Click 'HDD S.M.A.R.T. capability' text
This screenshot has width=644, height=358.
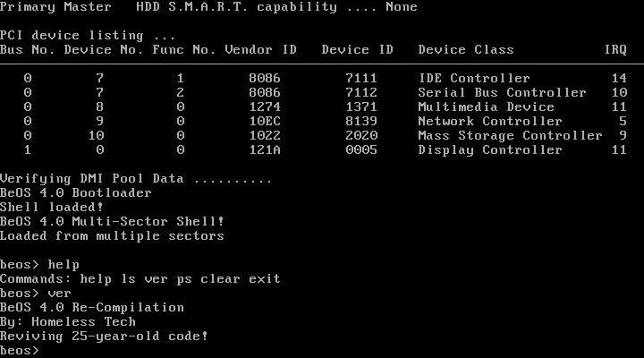point(236,7)
